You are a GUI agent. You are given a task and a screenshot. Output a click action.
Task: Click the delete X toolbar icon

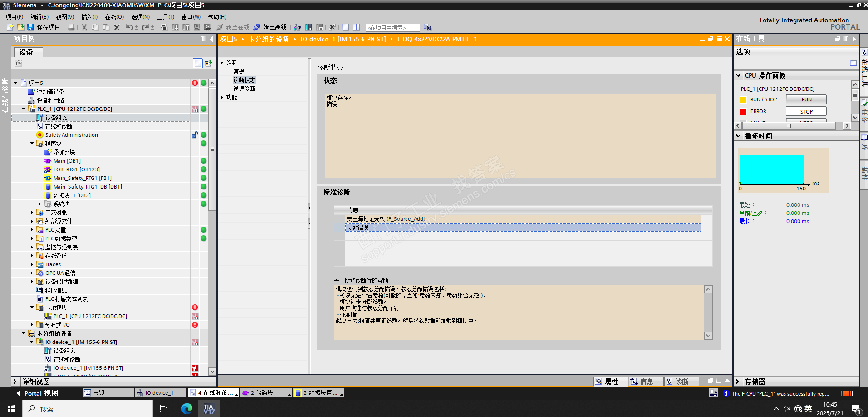click(x=117, y=27)
